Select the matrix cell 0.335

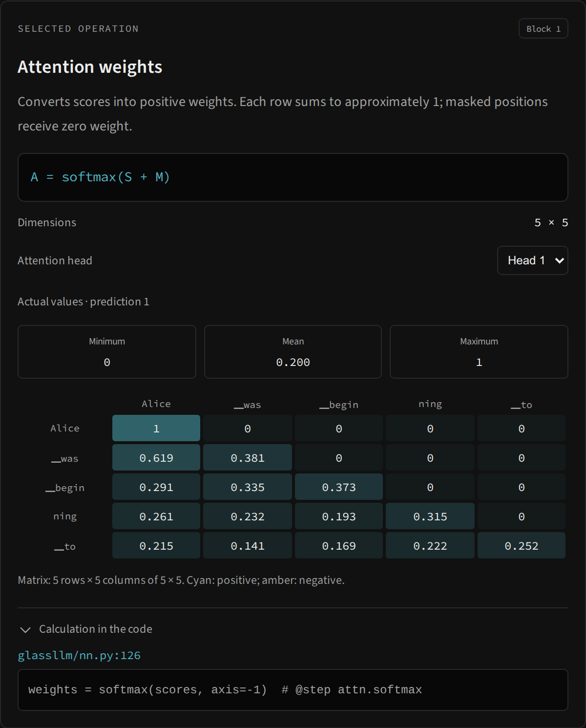tap(248, 487)
